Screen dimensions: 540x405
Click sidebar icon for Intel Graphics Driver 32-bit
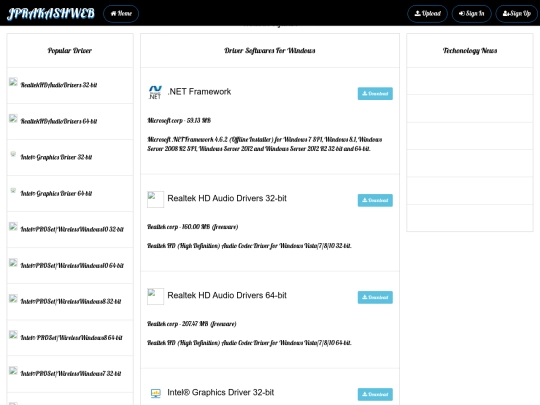13,154
